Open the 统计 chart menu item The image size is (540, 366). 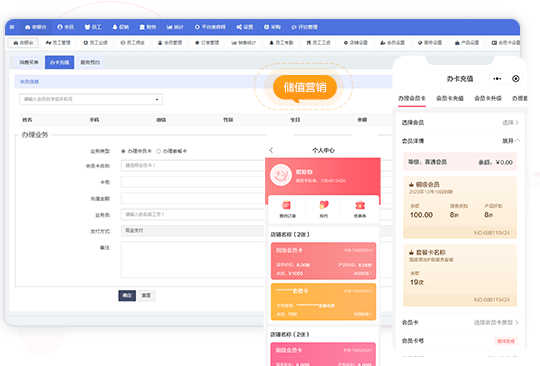click(175, 27)
